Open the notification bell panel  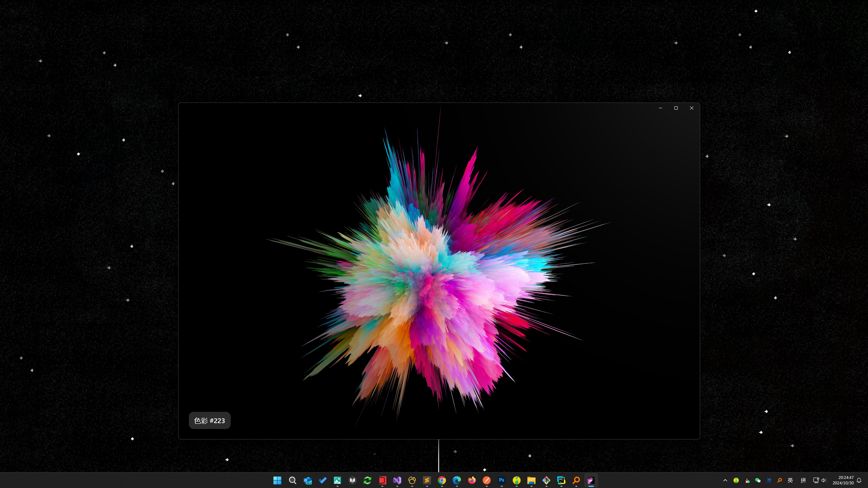[859, 480]
